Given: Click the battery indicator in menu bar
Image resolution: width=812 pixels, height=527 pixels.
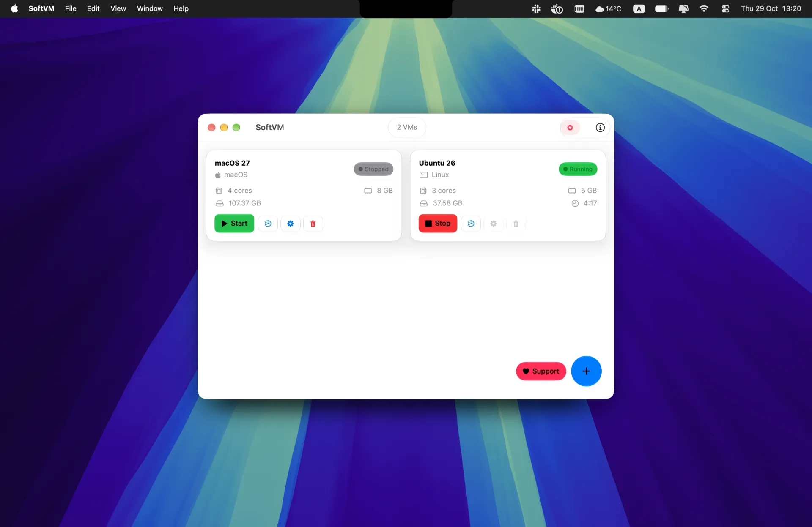Looking at the screenshot, I should (x=662, y=8).
